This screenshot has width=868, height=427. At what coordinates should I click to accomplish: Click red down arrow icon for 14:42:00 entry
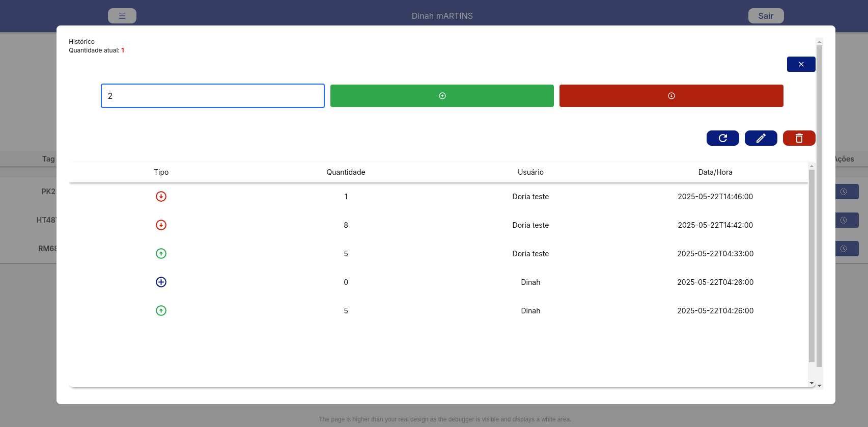[161, 225]
